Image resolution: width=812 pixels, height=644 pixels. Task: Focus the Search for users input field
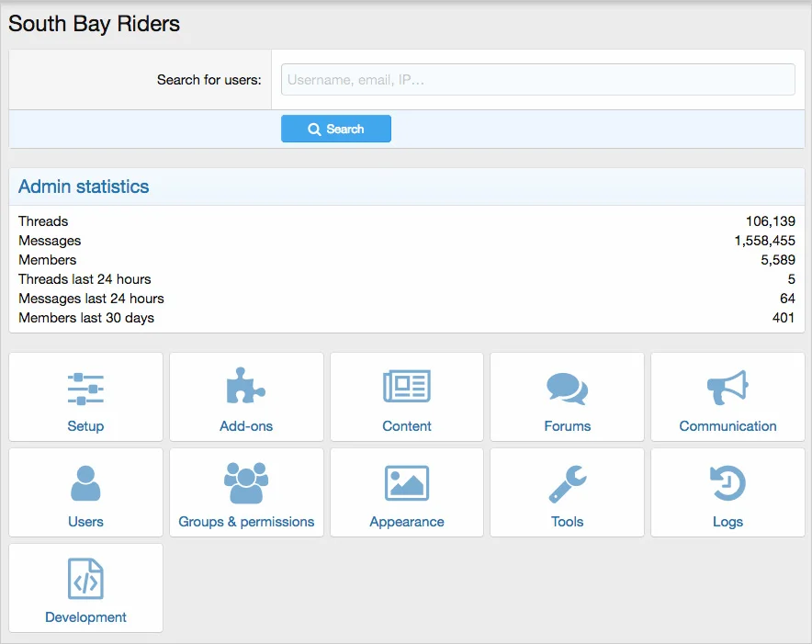point(537,80)
